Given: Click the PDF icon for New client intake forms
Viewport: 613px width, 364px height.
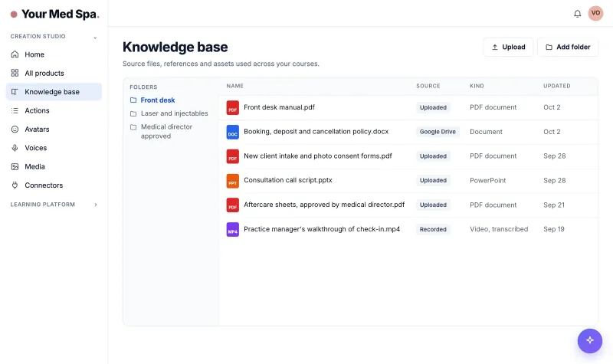Looking at the screenshot, I should [233, 156].
